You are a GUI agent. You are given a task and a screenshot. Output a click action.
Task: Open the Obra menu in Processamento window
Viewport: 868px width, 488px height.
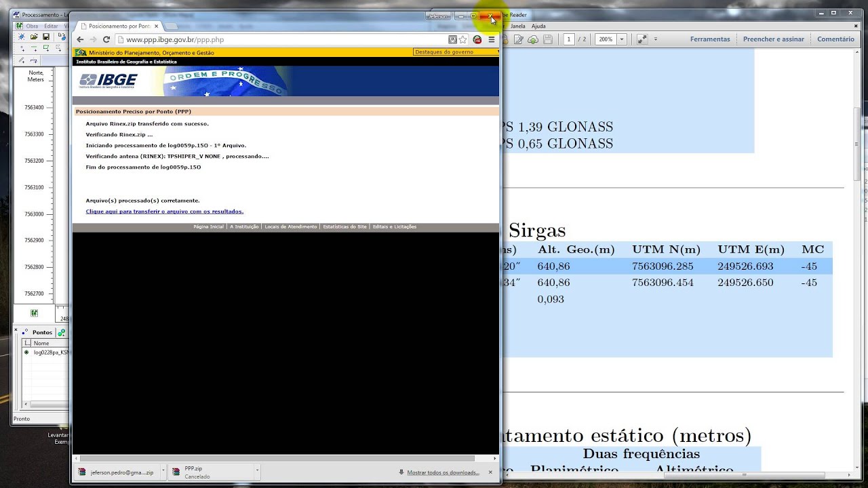coord(32,26)
